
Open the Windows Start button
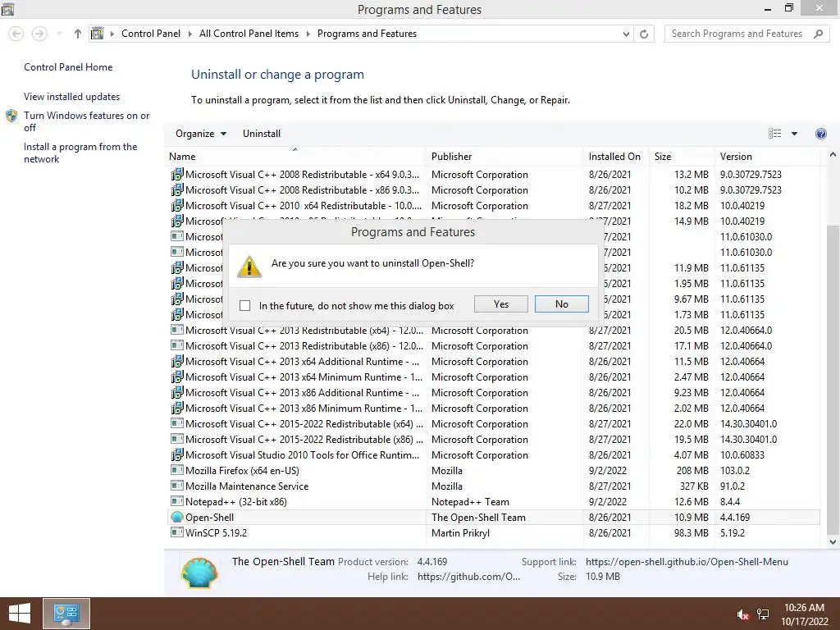pos(20,614)
